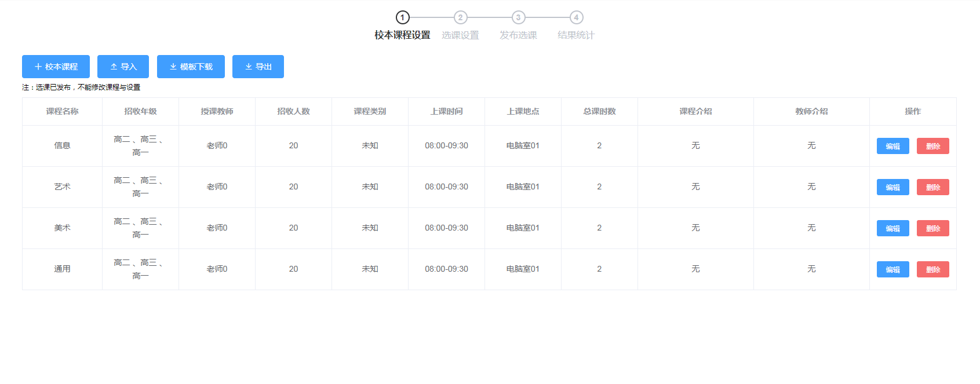This screenshot has height=384, width=980.
Task: Edit the 艺术 course row
Action: 892,187
